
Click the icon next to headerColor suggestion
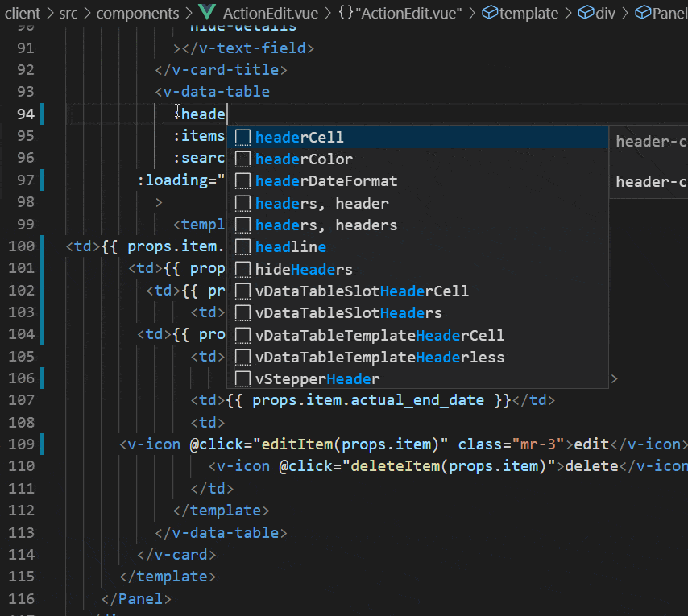pos(242,159)
